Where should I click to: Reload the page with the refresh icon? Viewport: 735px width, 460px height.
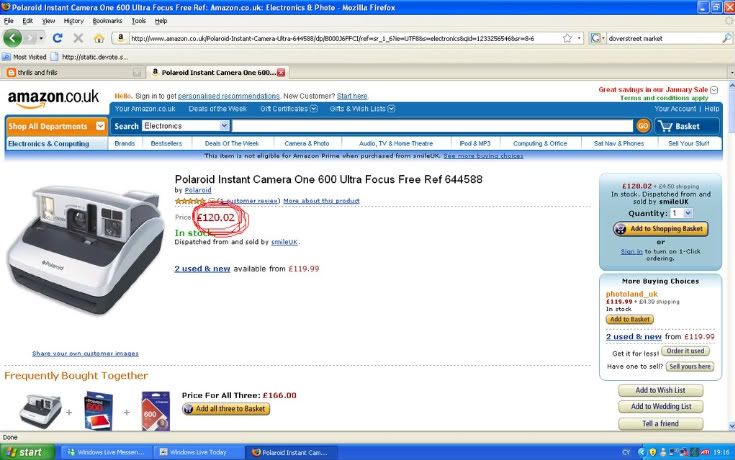click(x=57, y=38)
